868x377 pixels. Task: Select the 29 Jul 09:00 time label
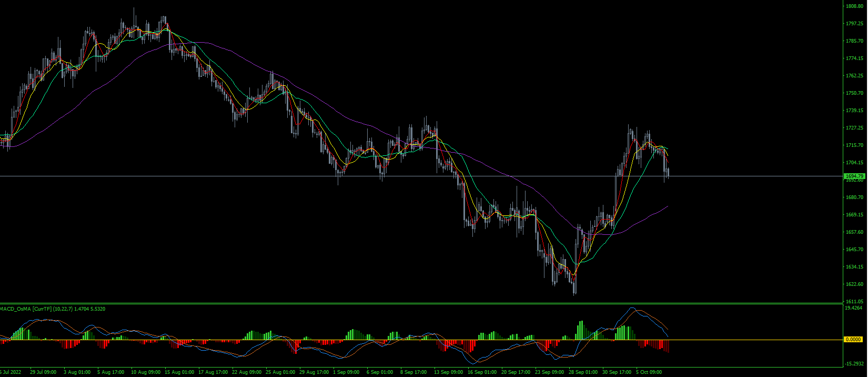tap(43, 372)
